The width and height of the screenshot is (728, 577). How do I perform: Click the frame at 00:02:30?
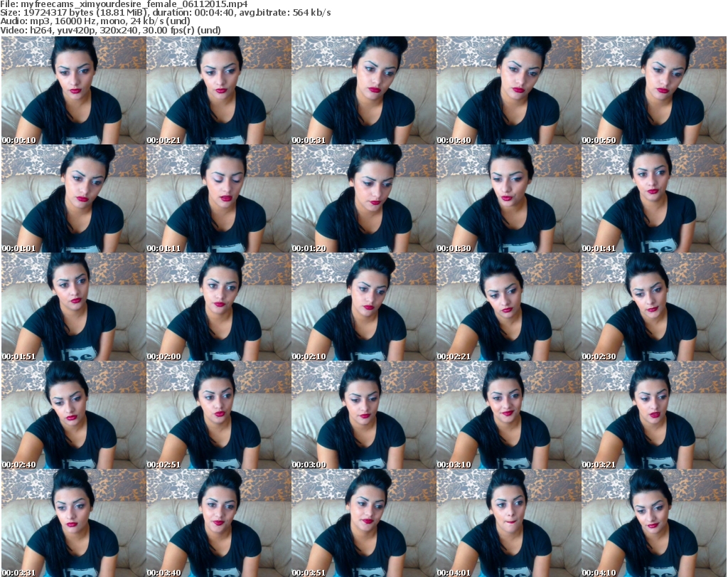pyautogui.click(x=653, y=307)
